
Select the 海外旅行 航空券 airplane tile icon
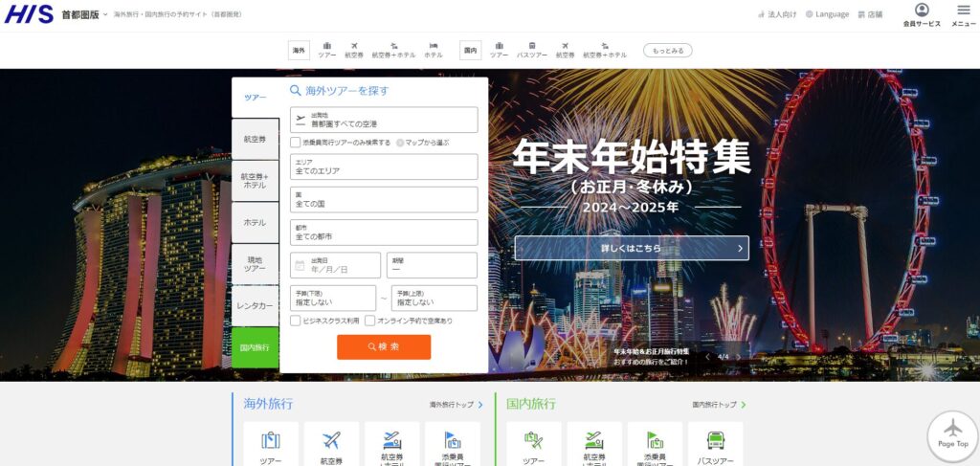pyautogui.click(x=331, y=440)
